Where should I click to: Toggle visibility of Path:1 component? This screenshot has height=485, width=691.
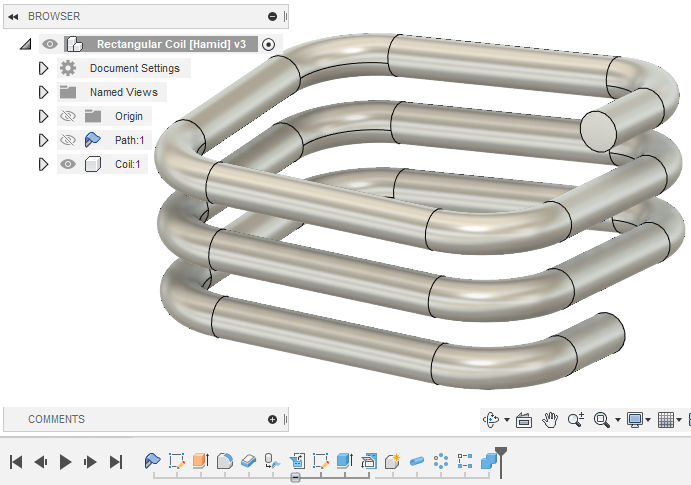click(68, 140)
